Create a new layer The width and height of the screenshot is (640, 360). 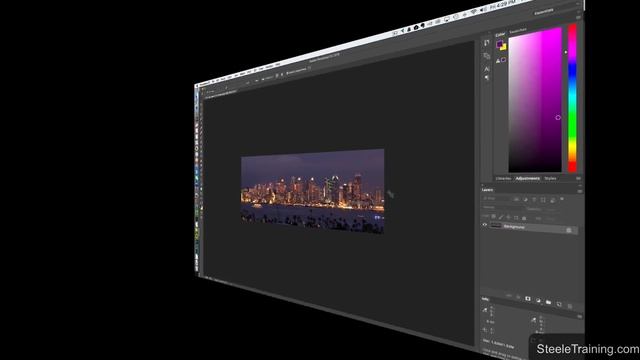click(x=559, y=304)
